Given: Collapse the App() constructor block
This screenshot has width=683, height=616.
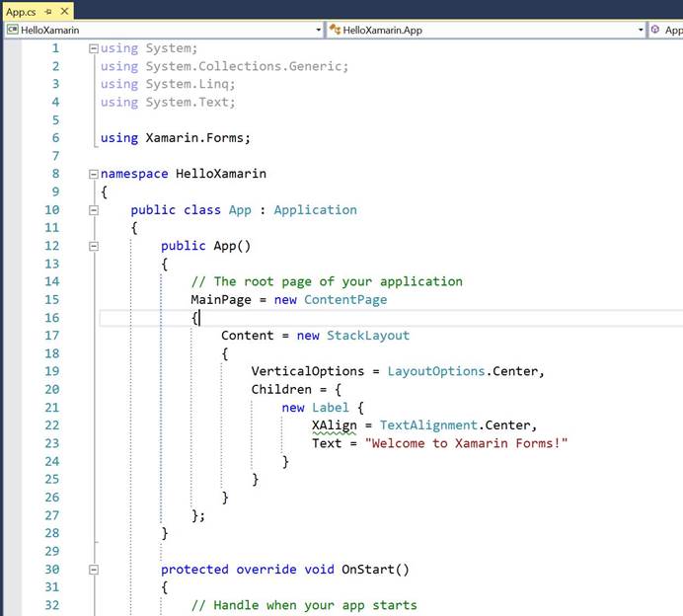Looking at the screenshot, I should pyautogui.click(x=93, y=246).
